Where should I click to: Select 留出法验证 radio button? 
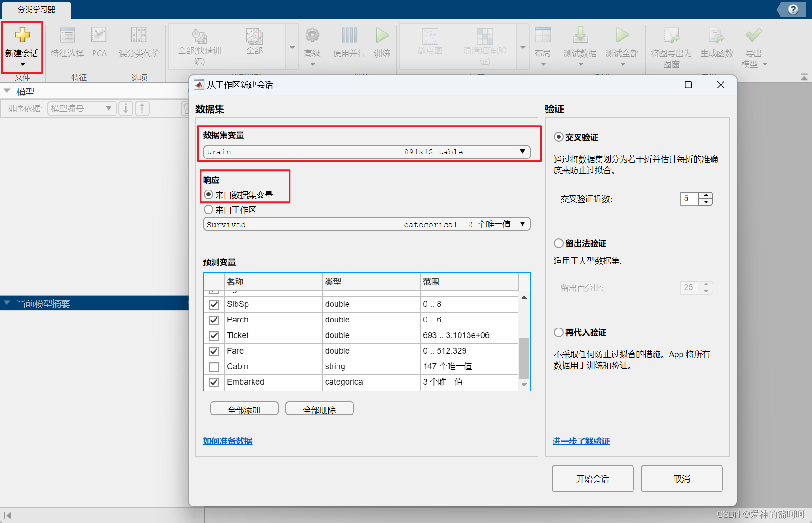559,243
